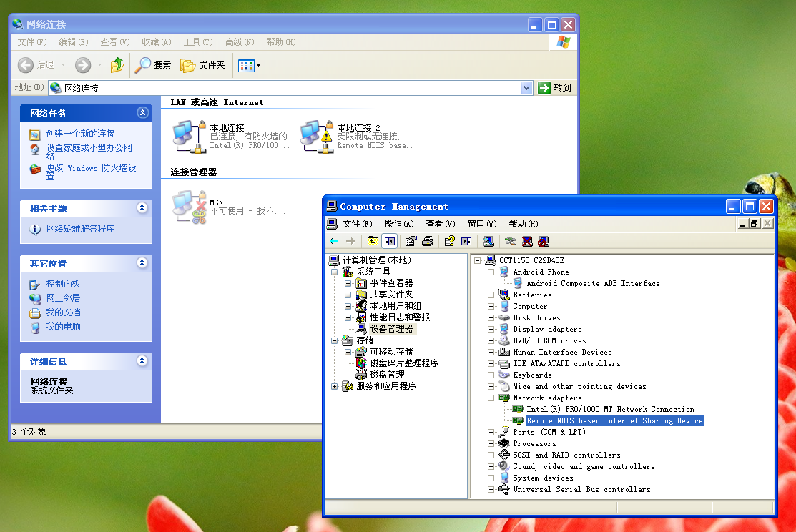Collapse the 网络任务 panel

point(142,113)
